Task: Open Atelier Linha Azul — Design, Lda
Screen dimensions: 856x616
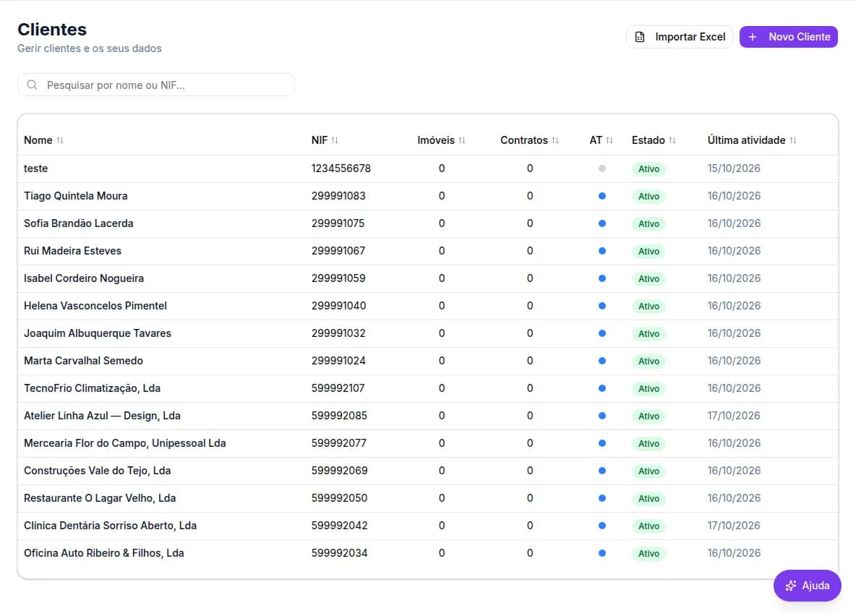Action: (x=102, y=416)
